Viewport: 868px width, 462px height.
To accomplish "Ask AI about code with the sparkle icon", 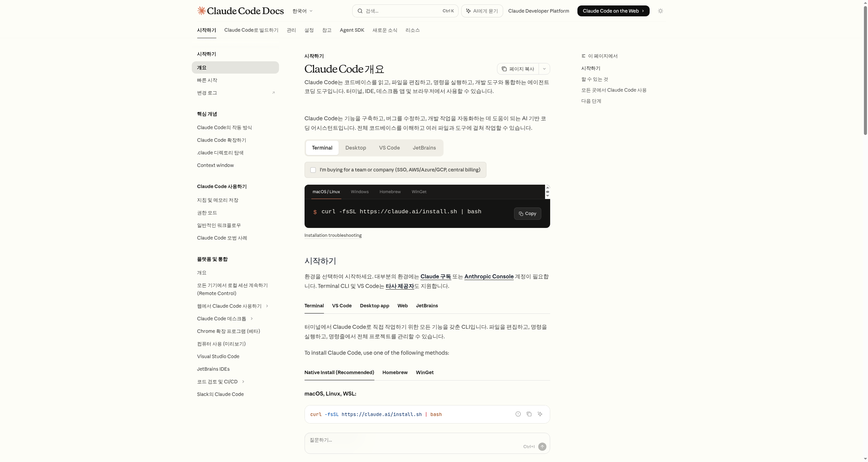I will pyautogui.click(x=540, y=414).
